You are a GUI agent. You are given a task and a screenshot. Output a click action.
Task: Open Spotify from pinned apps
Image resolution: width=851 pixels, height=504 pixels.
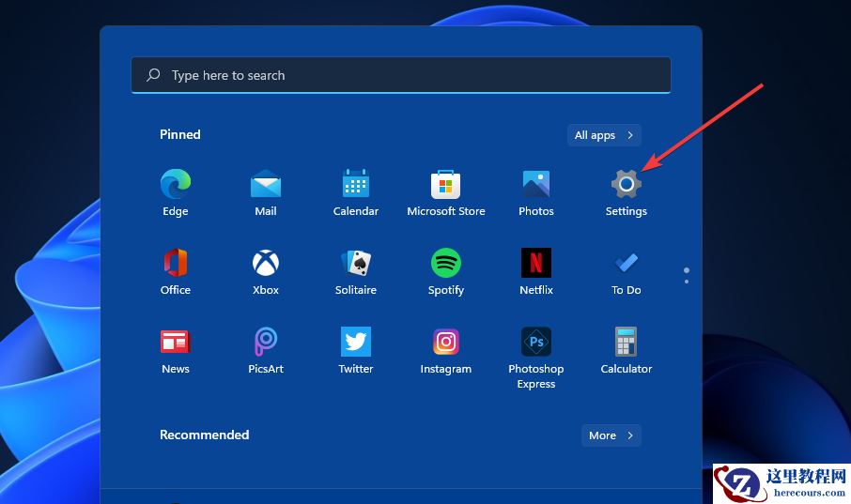445,271
